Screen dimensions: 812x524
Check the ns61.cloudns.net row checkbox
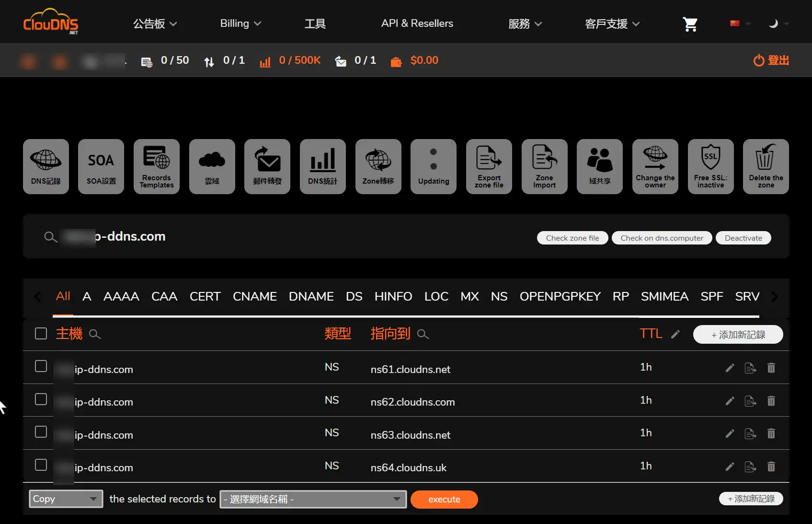coord(41,366)
